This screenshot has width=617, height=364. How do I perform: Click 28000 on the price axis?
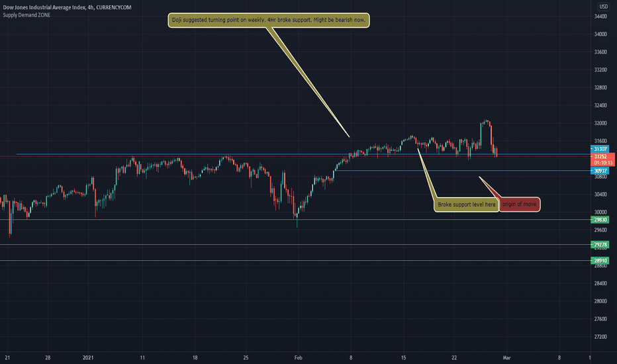pyautogui.click(x=600, y=301)
